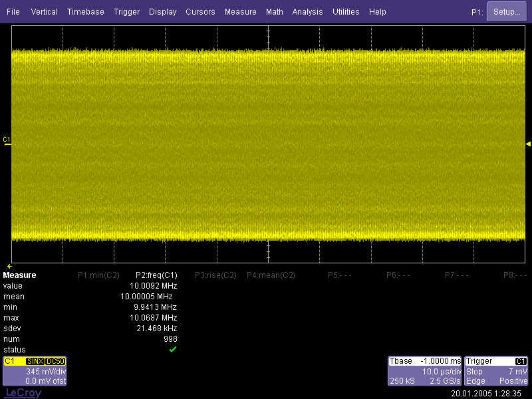
Task: Expand the Analysis menu
Action: [x=307, y=12]
